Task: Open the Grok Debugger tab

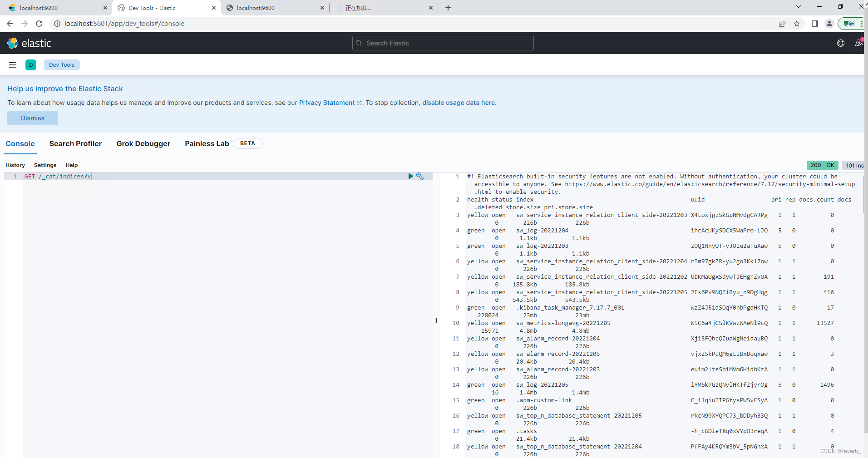Action: (x=143, y=143)
